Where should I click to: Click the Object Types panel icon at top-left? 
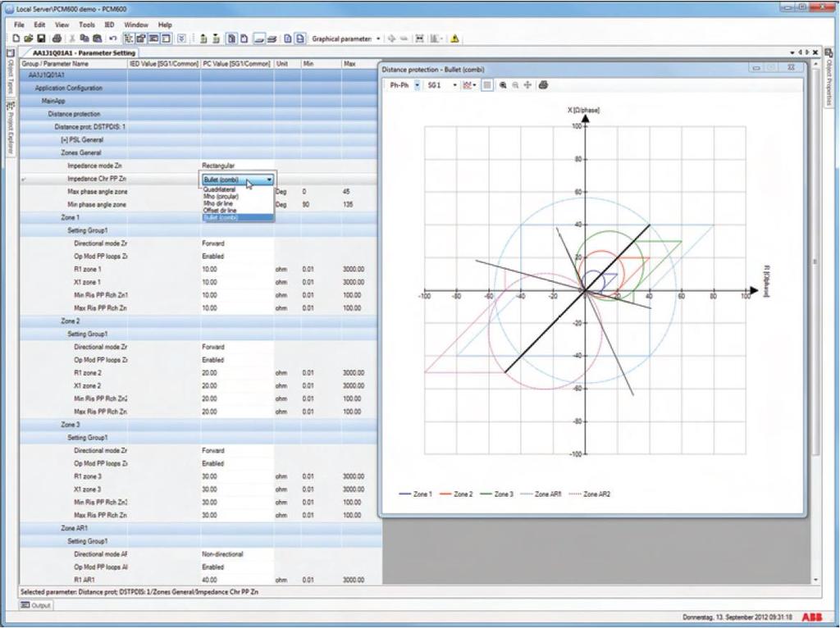tap(10, 53)
